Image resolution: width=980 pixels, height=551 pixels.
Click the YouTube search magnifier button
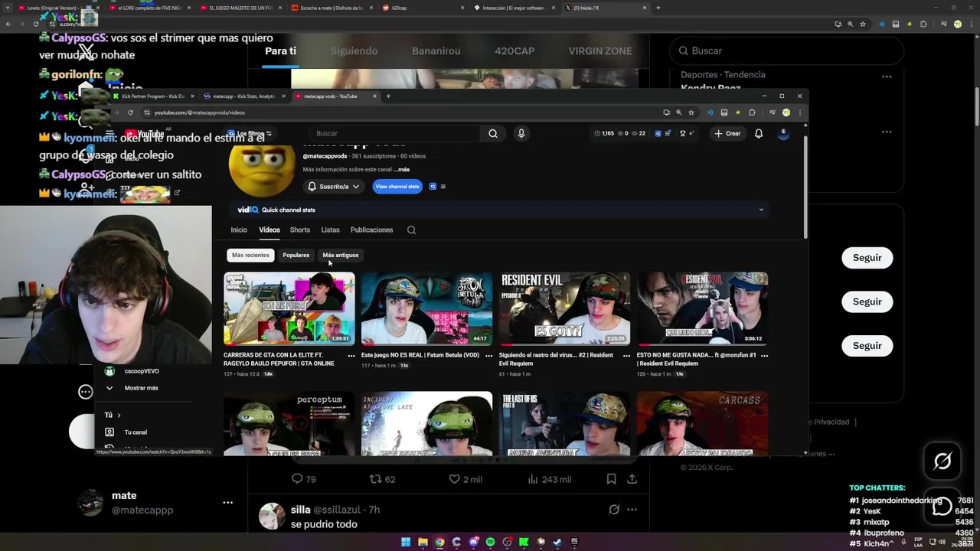point(493,133)
